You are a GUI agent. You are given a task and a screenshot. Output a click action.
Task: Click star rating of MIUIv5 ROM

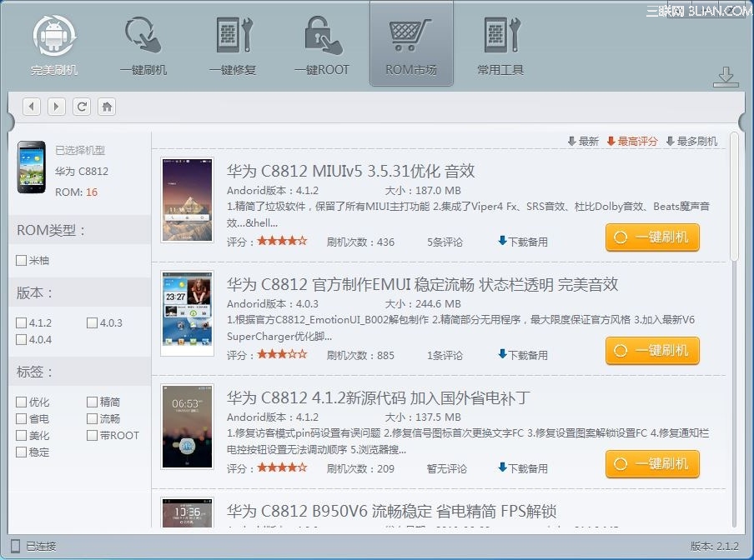(x=282, y=241)
